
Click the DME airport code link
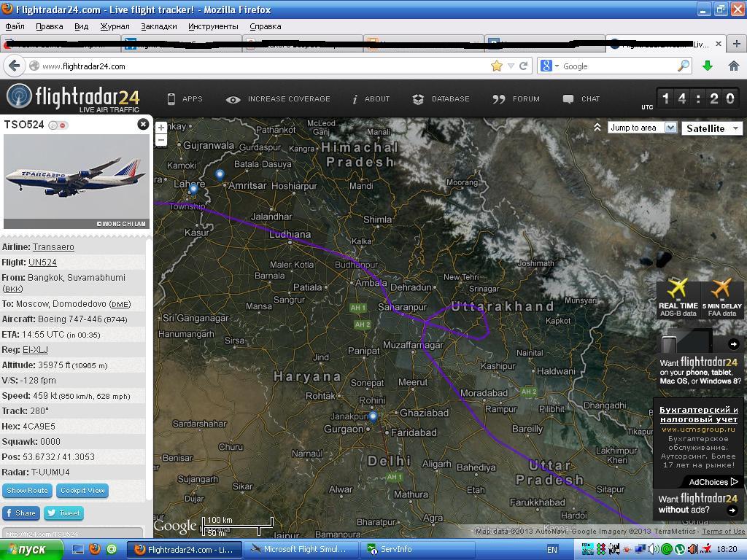coord(120,304)
